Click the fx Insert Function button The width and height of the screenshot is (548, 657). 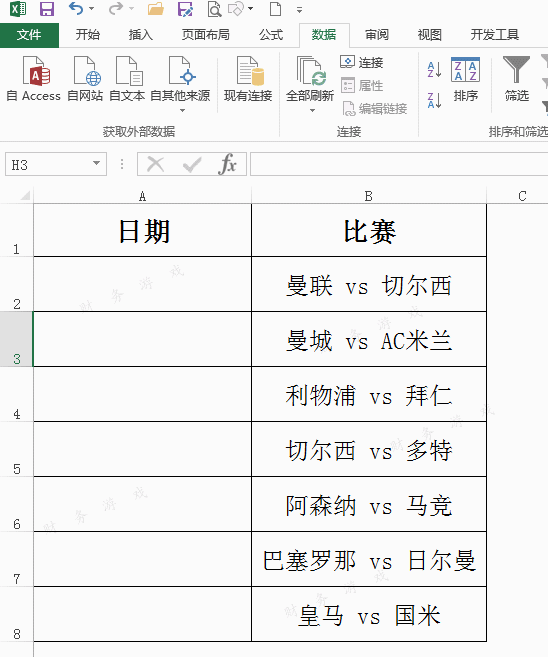pyautogui.click(x=227, y=163)
